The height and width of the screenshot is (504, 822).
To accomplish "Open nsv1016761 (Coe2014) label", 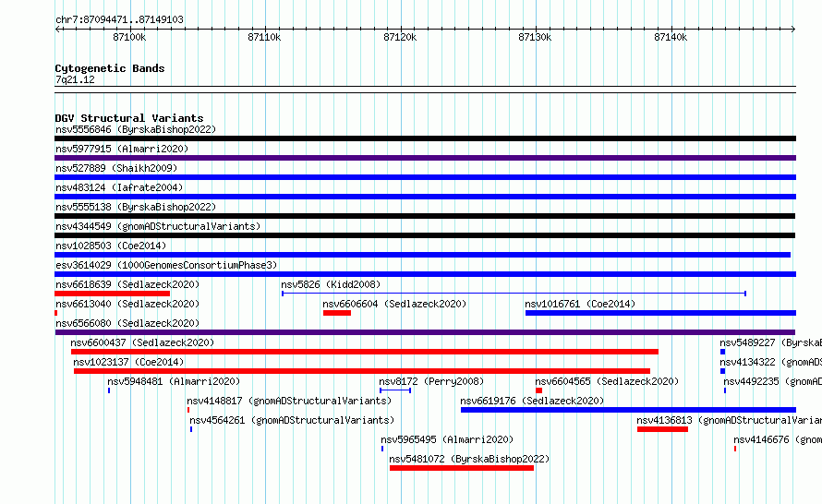I will 580,304.
